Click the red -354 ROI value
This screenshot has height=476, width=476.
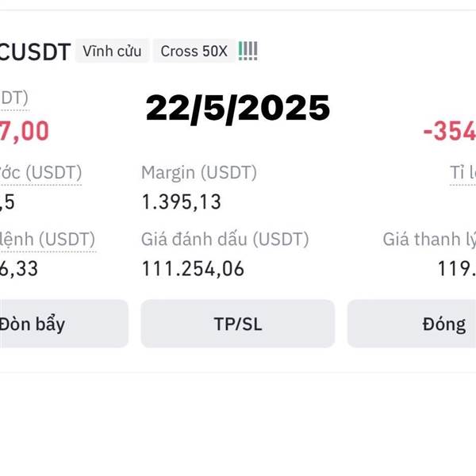tap(449, 131)
